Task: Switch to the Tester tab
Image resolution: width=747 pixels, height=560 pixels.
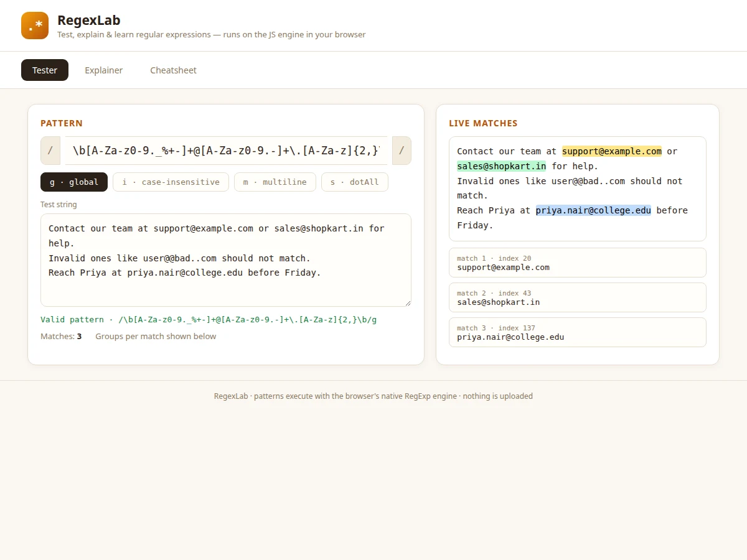Action: coord(45,70)
